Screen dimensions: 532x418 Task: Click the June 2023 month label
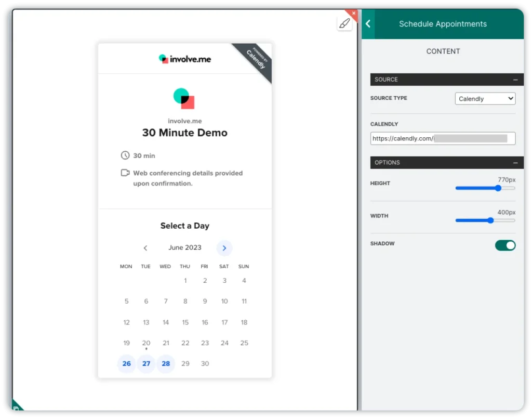[x=185, y=247]
